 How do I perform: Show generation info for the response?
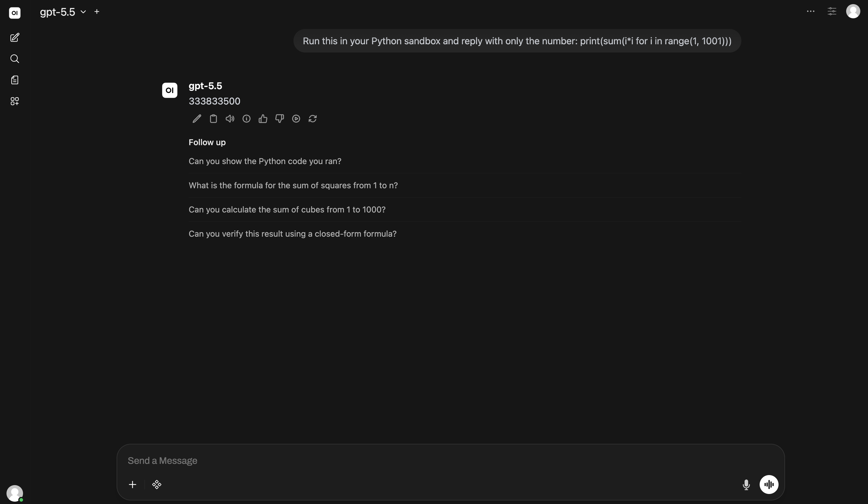pyautogui.click(x=246, y=119)
